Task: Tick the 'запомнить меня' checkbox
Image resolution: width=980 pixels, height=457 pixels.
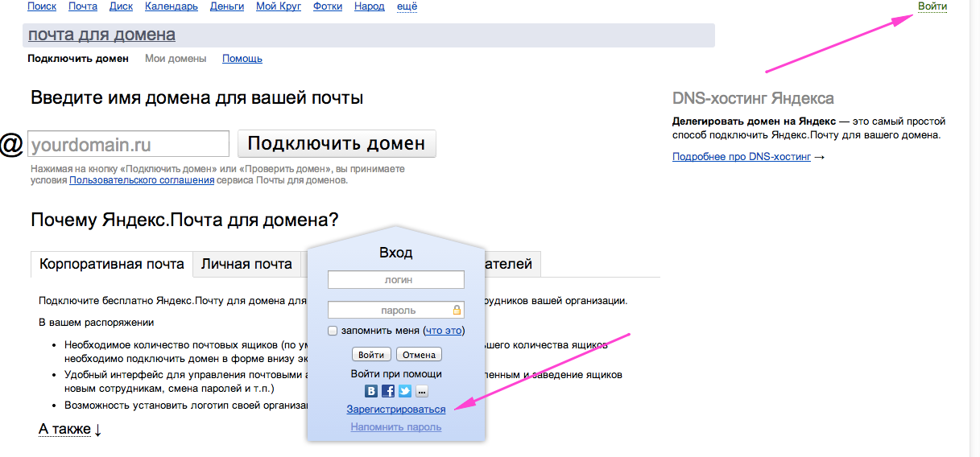Action: tap(333, 331)
